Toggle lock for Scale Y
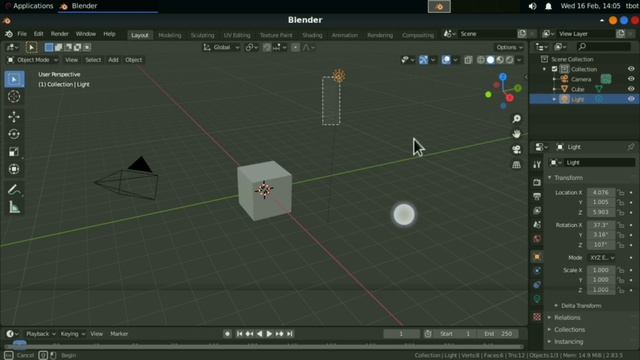 (620, 280)
